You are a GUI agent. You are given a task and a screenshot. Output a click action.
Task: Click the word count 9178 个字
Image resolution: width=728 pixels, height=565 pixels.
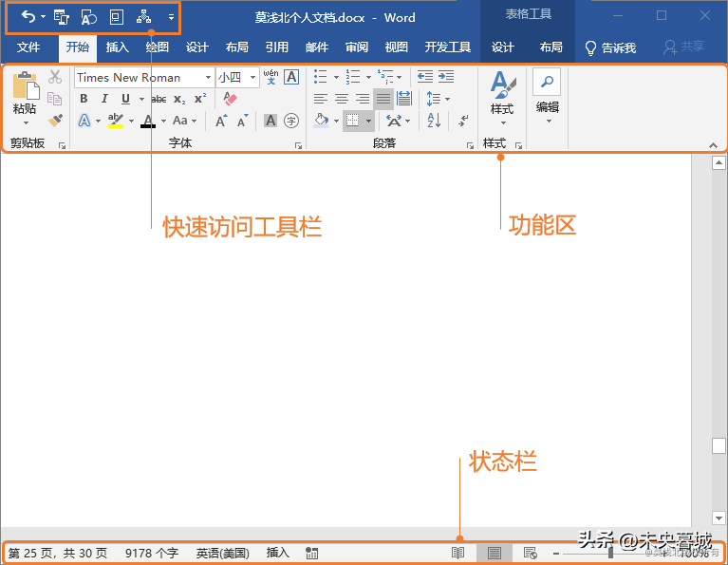[x=152, y=553]
